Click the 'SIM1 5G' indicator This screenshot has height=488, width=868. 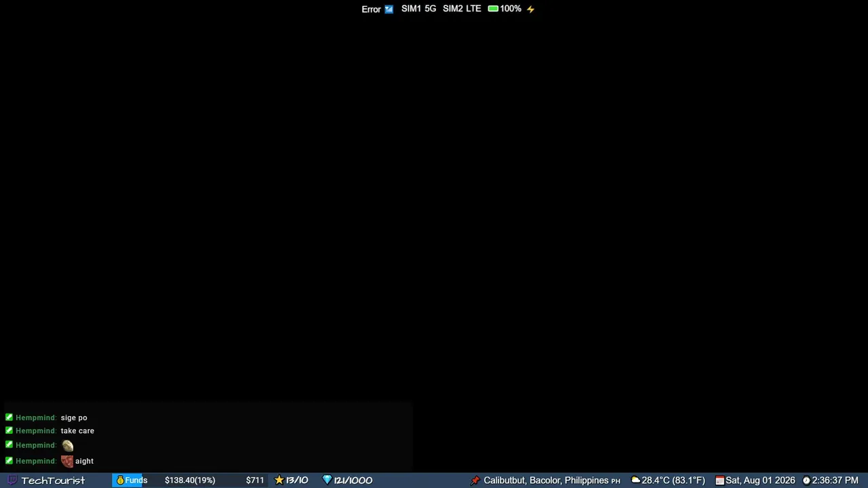tap(418, 9)
